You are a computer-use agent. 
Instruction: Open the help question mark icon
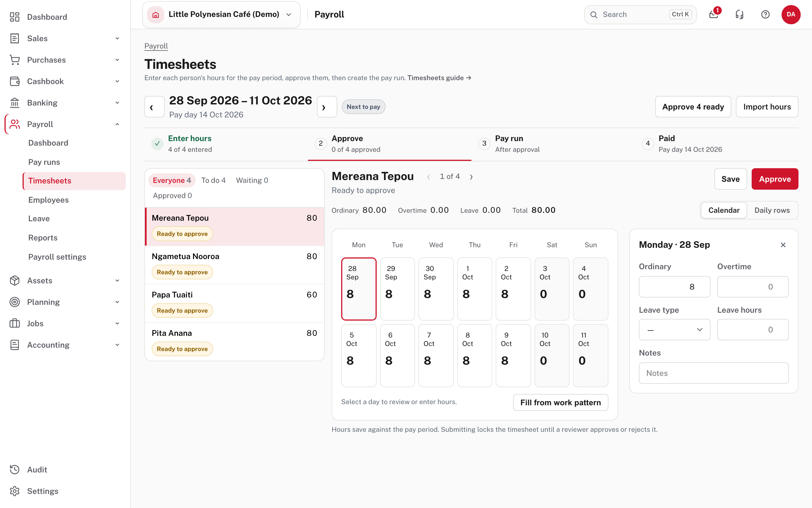point(765,14)
